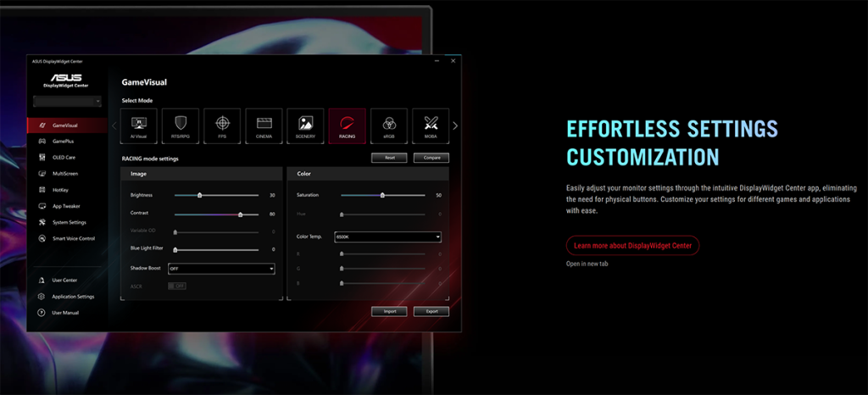This screenshot has width=868, height=395.
Task: Click the Brightness value 30
Action: tap(272, 195)
